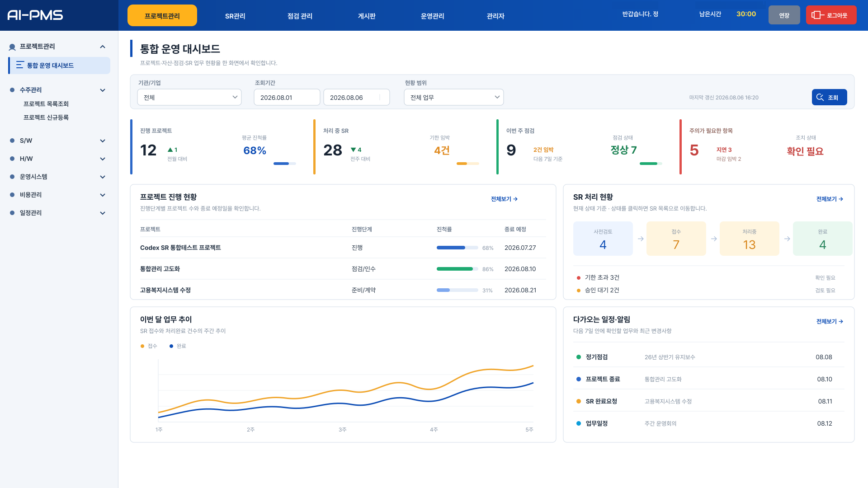The width and height of the screenshot is (868, 488).
Task: Click the 연장 session extend button
Action: 784,15
